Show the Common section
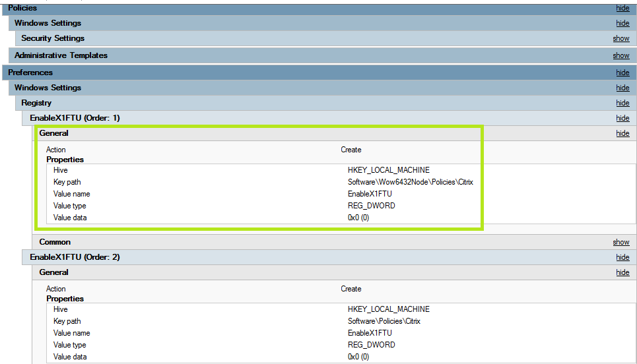This screenshot has width=637, height=364. click(x=620, y=242)
